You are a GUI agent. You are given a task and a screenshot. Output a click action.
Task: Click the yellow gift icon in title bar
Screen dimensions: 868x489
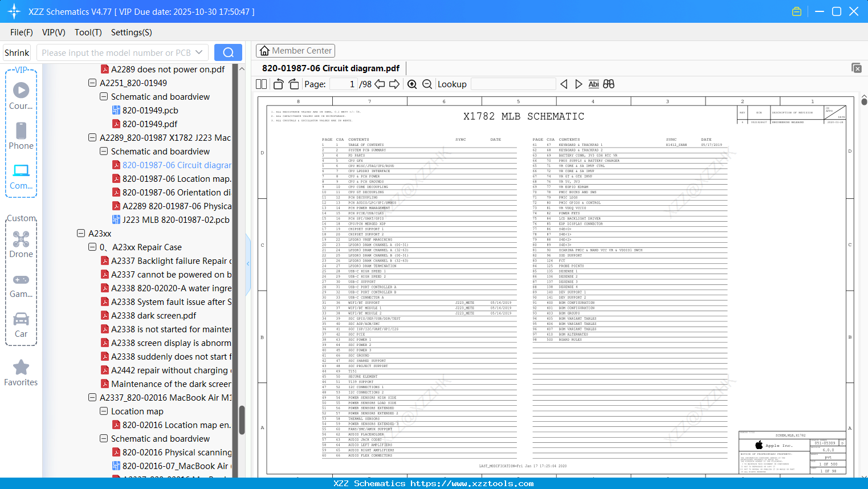point(797,11)
